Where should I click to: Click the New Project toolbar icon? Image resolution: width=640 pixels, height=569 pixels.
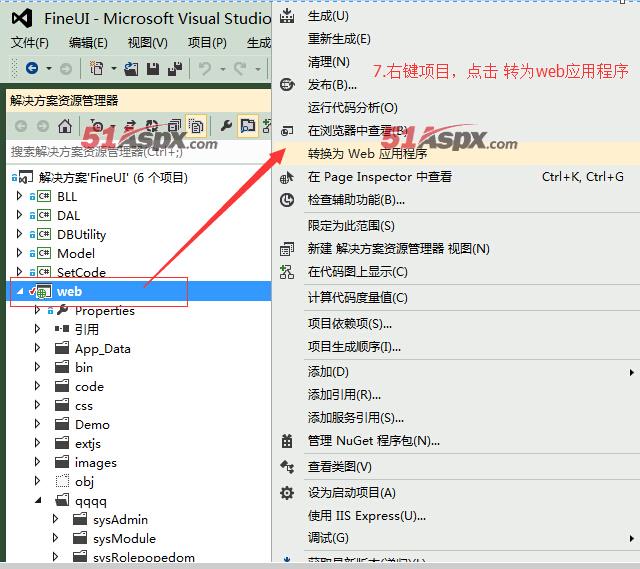point(96,68)
